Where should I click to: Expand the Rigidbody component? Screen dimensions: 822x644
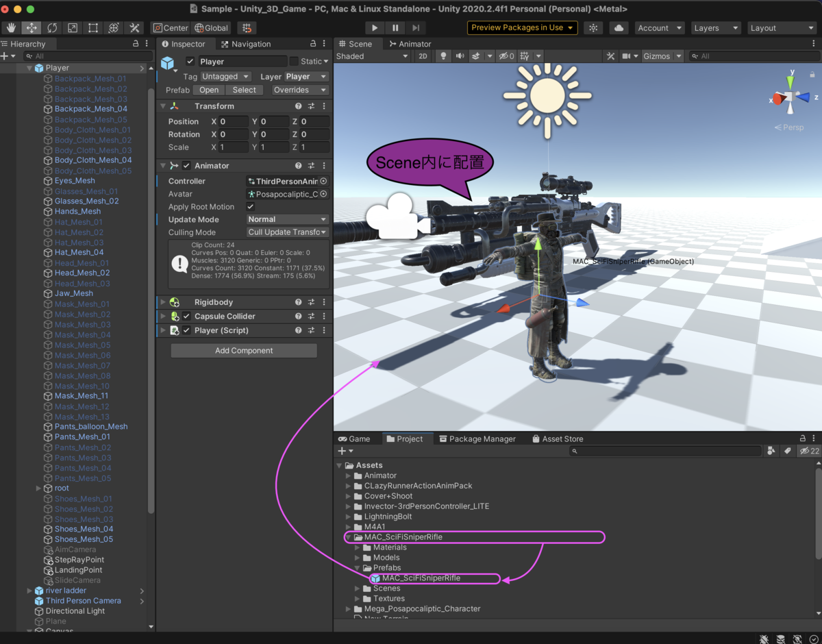click(163, 302)
